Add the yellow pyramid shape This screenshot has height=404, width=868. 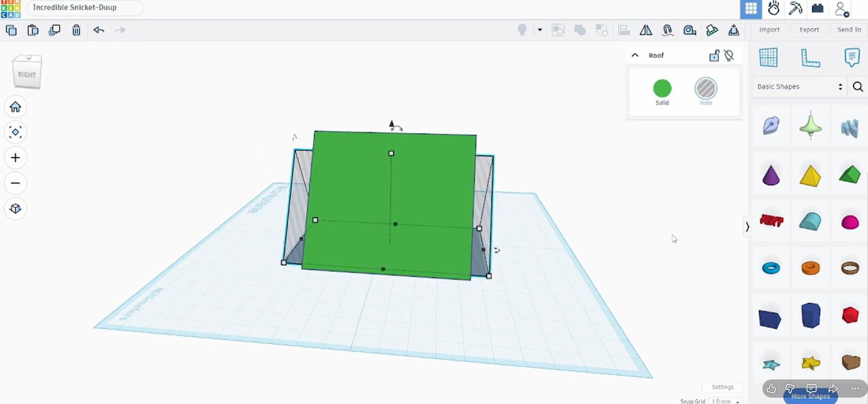tap(810, 175)
